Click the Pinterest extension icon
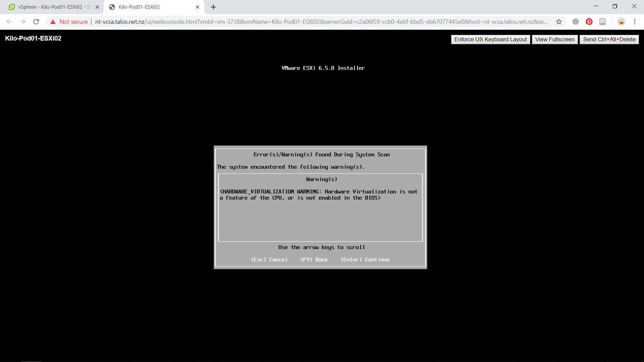The height and width of the screenshot is (362, 644). point(589,22)
